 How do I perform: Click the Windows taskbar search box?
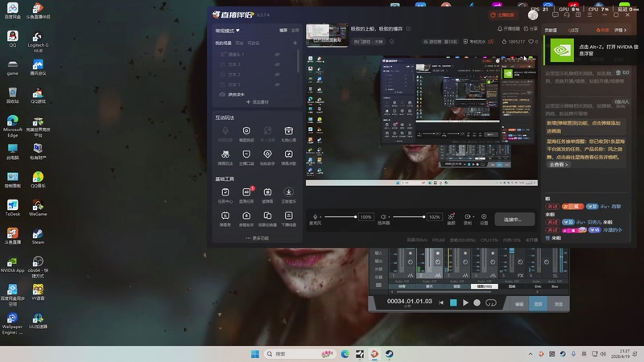[x=298, y=354]
